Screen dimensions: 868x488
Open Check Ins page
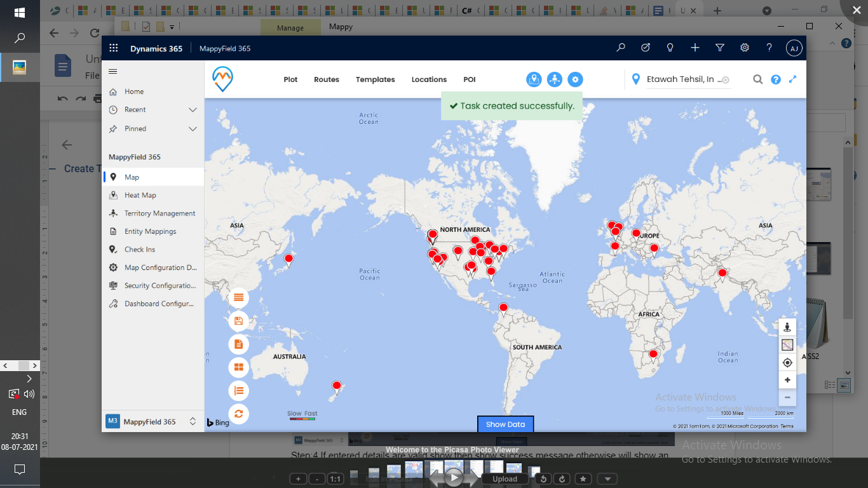click(x=153, y=249)
